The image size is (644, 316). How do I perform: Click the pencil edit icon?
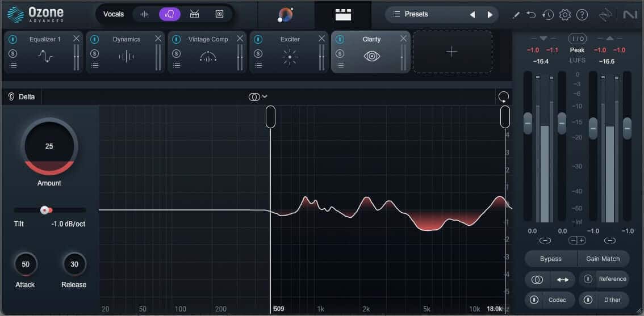pos(516,15)
